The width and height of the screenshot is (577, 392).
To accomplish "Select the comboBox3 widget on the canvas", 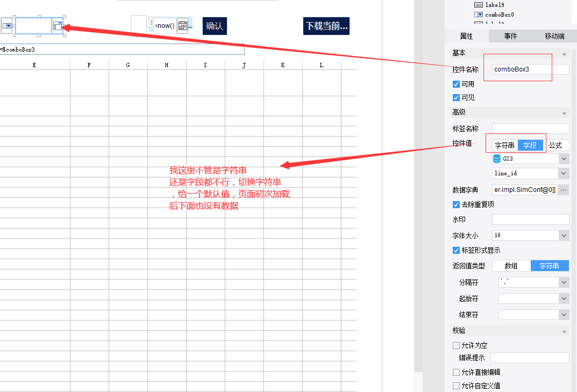I will click(x=33, y=26).
